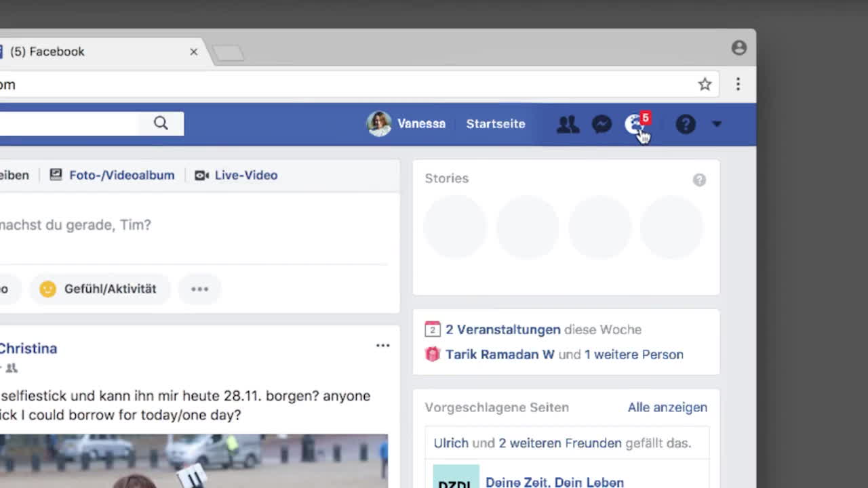Expand the account dropdown arrow
This screenshot has width=868, height=488.
pyautogui.click(x=717, y=124)
